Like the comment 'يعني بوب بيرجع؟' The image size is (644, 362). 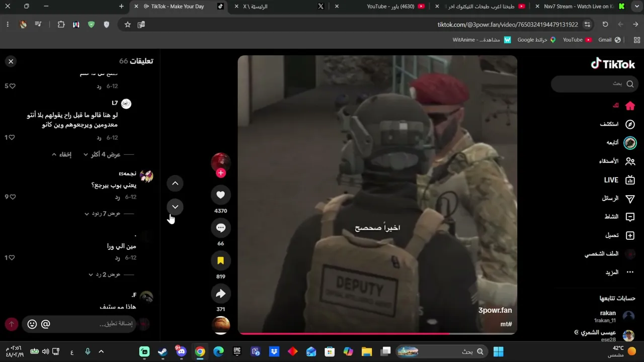coord(12,197)
